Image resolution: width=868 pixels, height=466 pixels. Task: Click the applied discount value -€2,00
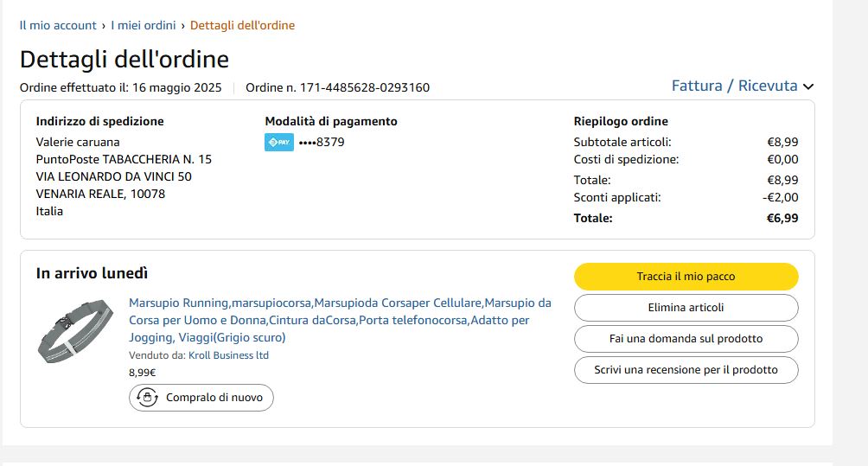(x=780, y=197)
